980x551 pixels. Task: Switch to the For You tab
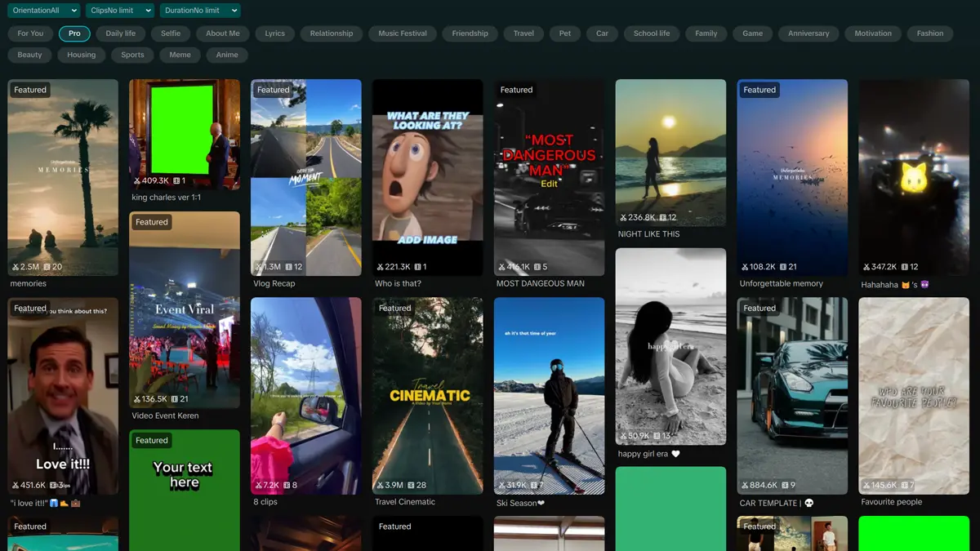click(29, 33)
